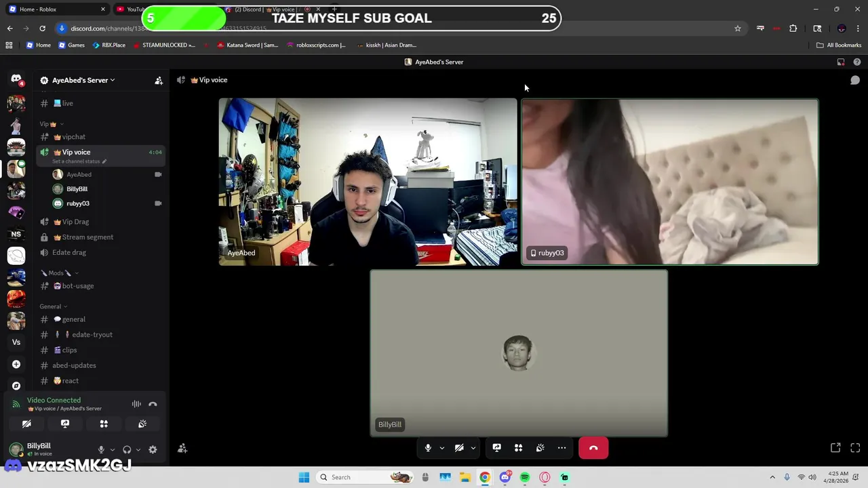Open activities in bottom call bar
Image resolution: width=868 pixels, height=488 pixels.
pyautogui.click(x=518, y=448)
